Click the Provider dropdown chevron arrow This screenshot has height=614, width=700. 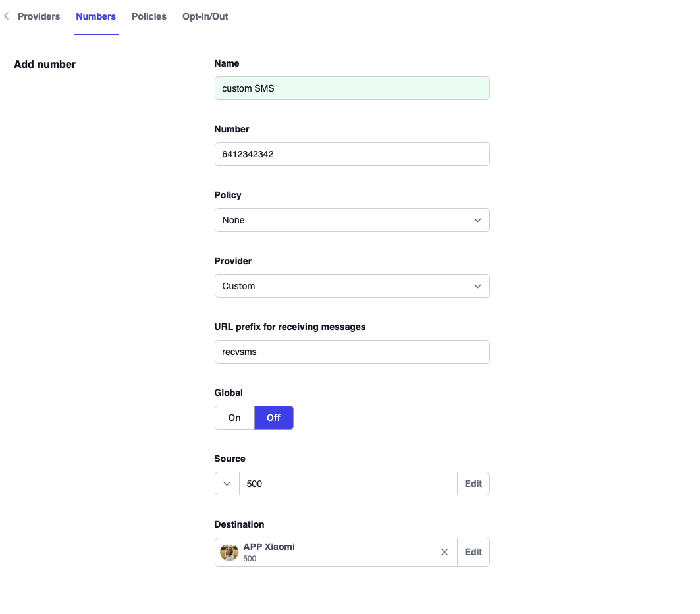(x=477, y=286)
